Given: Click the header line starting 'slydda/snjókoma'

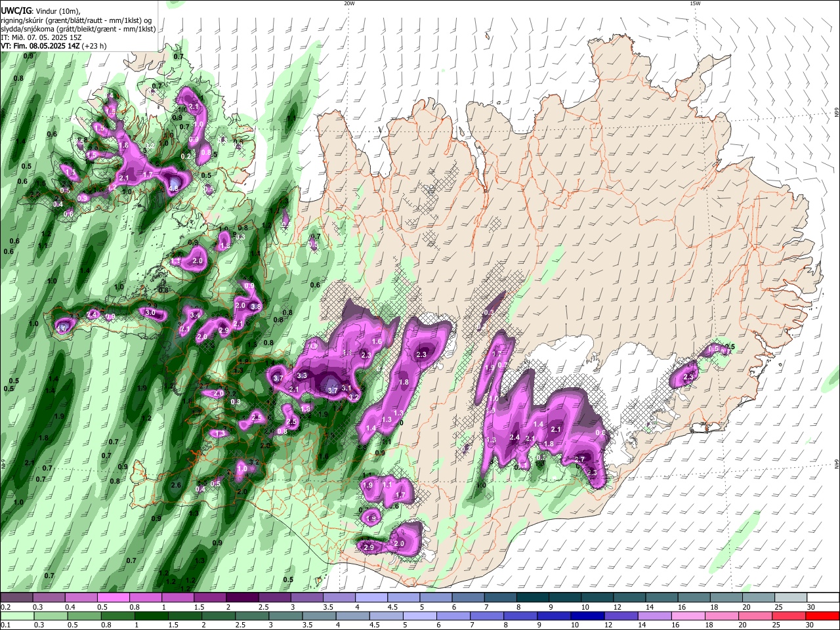Looking at the screenshot, I should pos(78,29).
